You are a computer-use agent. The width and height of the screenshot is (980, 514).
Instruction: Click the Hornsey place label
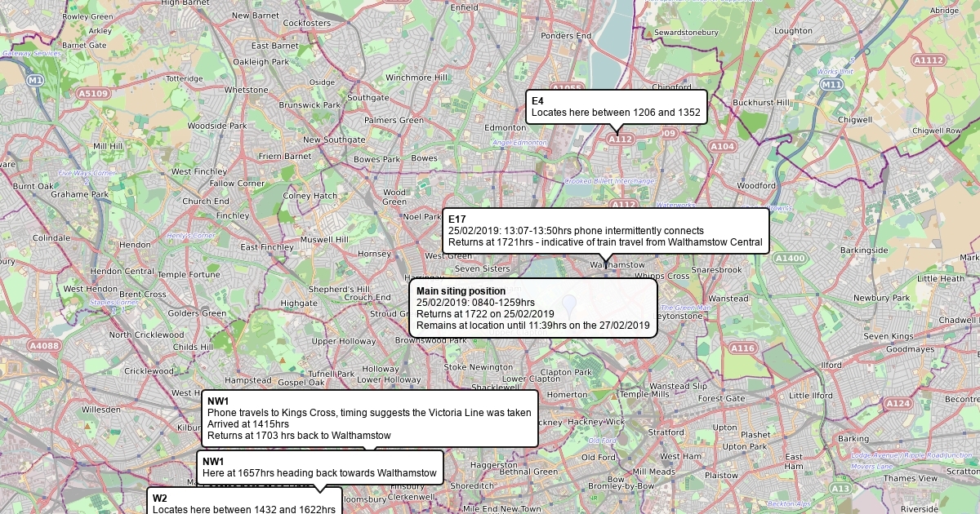point(375,254)
